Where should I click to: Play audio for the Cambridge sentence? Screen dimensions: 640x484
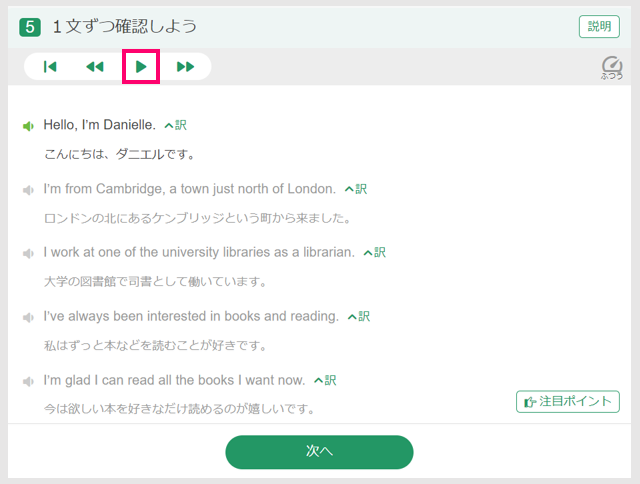pyautogui.click(x=28, y=190)
